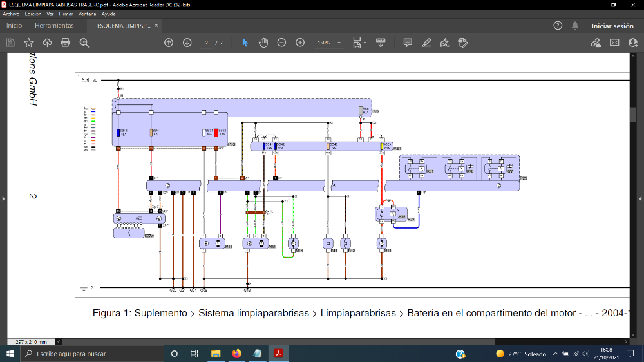Viewport: 644px width, 362px height.
Task: Open the Archivo menu
Action: [11, 14]
